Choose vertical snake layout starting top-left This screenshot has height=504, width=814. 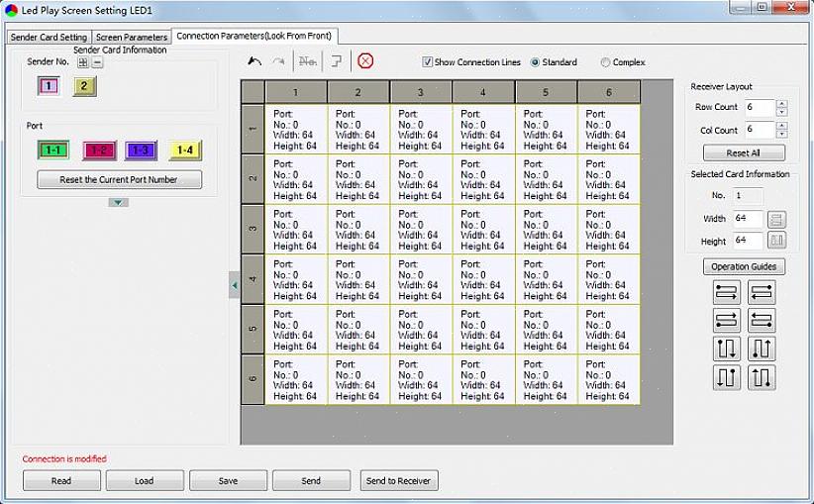(726, 349)
